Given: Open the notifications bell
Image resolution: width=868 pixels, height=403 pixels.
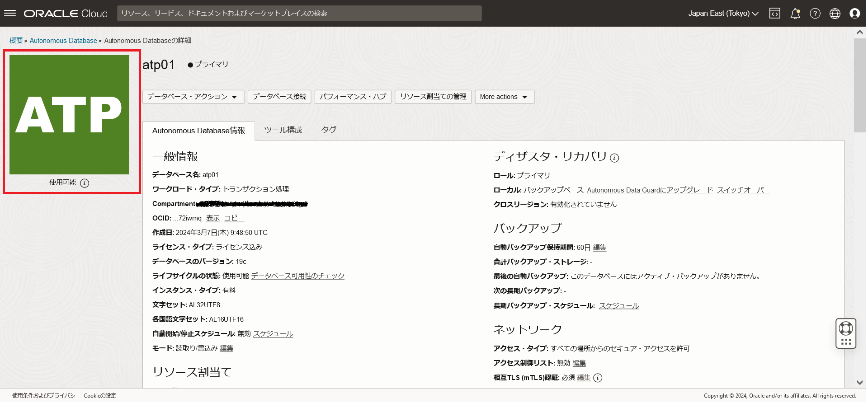Looking at the screenshot, I should [x=795, y=14].
